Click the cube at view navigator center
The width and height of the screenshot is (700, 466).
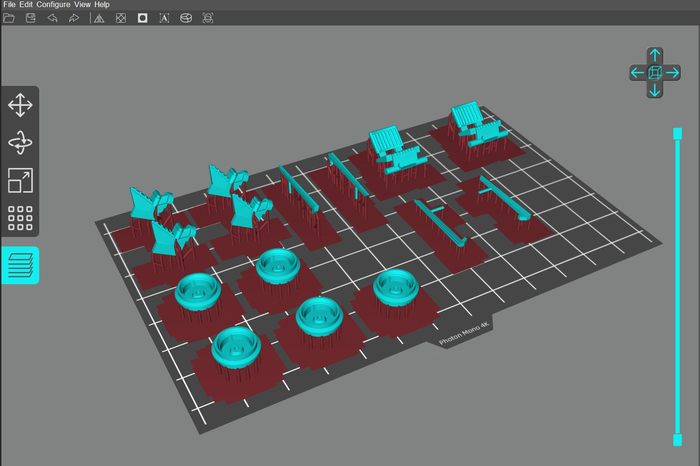654,73
